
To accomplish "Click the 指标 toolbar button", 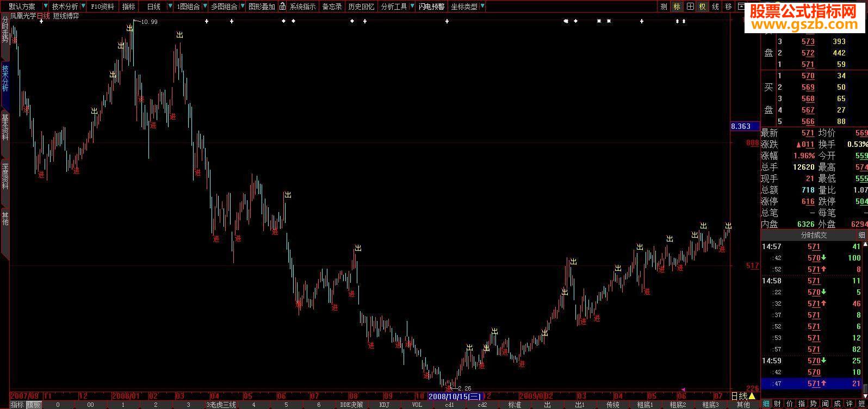I will 129,7.
